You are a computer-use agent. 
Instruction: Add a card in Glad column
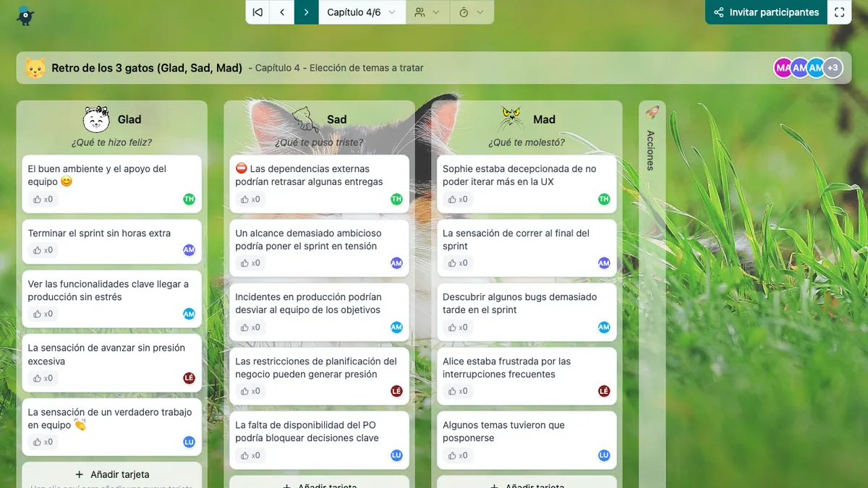pos(112,474)
